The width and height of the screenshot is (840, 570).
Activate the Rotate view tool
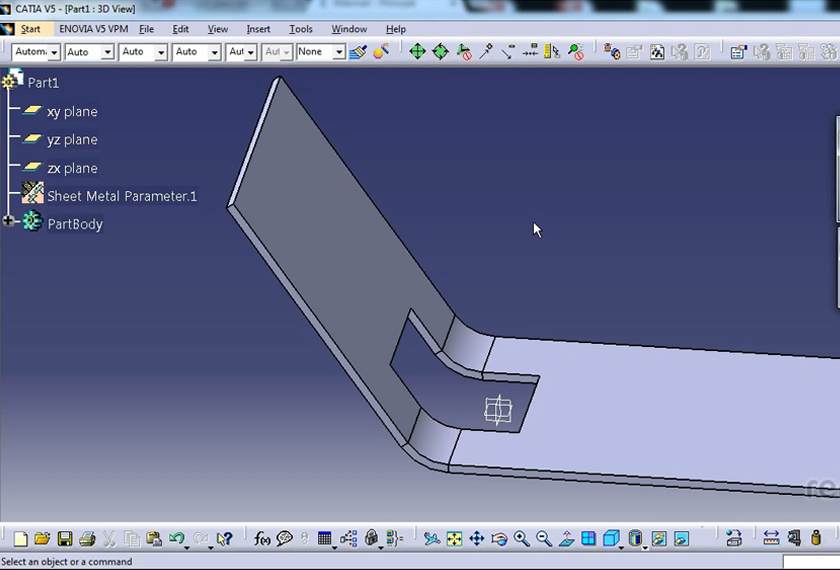tap(499, 539)
